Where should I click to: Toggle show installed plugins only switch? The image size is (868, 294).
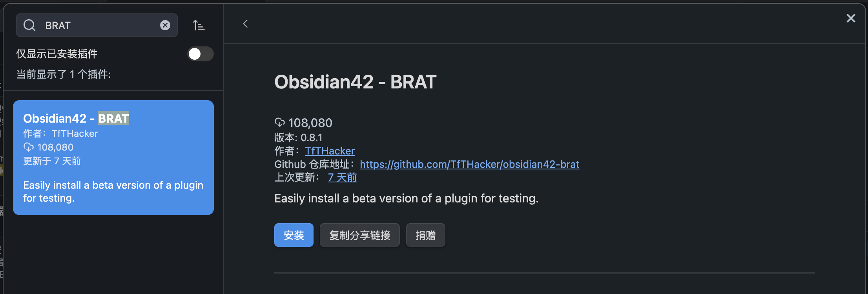200,54
